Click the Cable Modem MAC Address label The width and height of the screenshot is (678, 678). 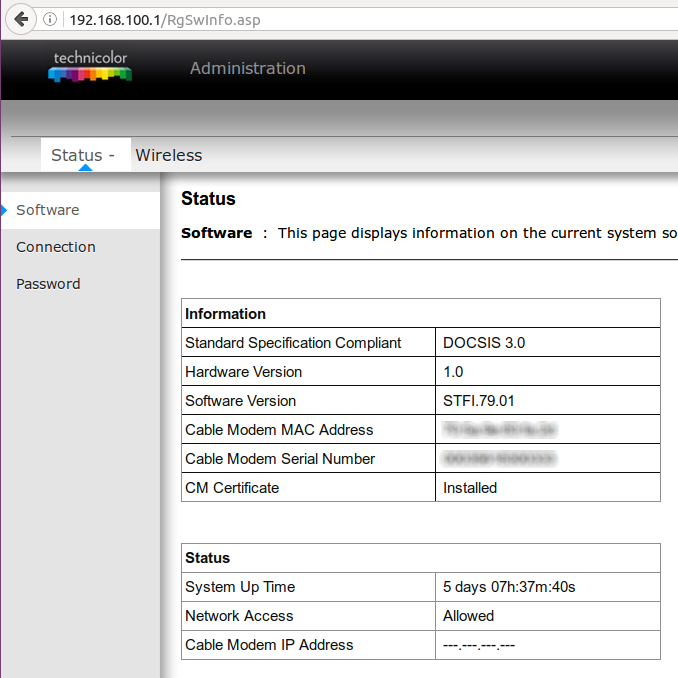[x=279, y=429]
